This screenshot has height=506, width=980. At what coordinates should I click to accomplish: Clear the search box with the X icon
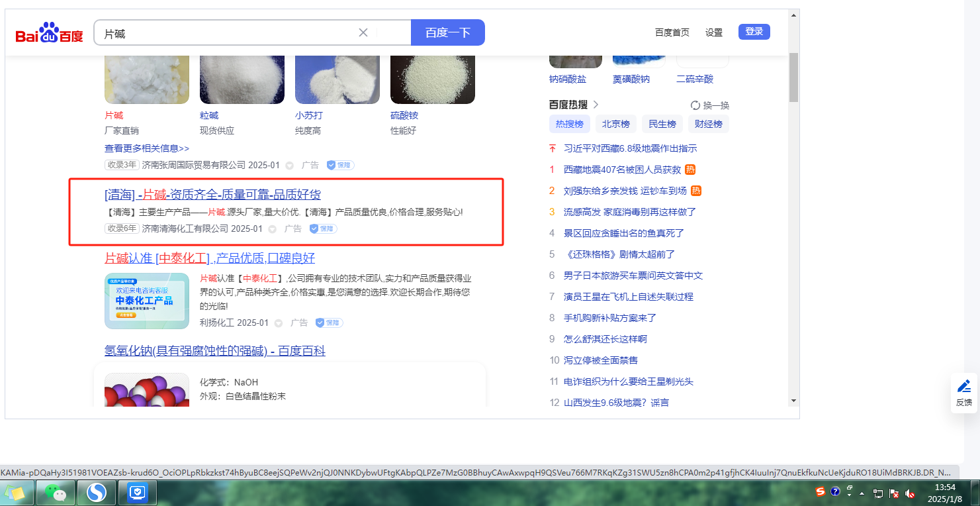point(363,32)
